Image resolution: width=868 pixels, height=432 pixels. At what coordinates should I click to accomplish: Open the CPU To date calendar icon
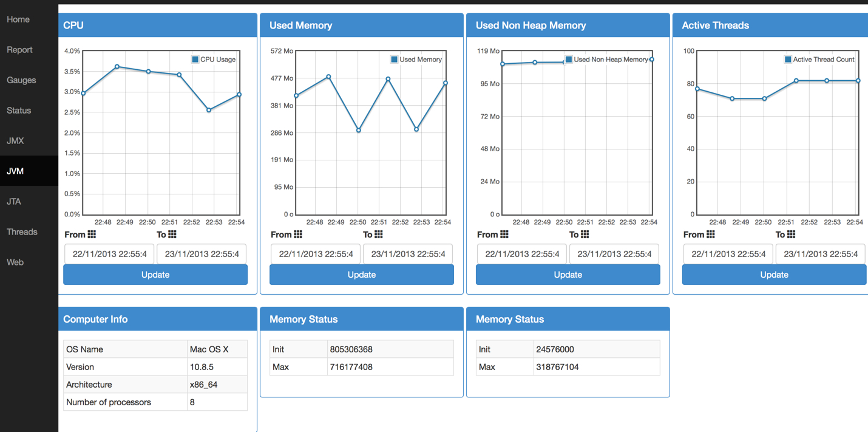tap(172, 235)
